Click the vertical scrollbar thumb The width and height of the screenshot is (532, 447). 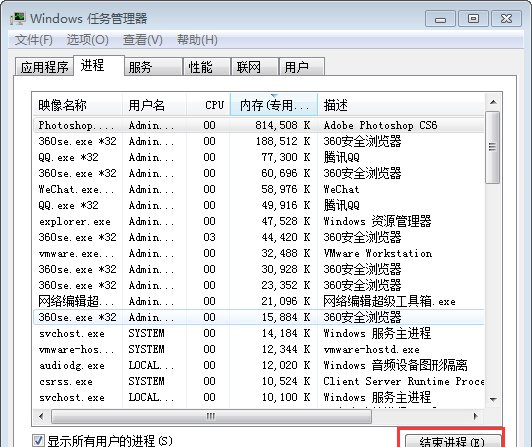(x=493, y=147)
